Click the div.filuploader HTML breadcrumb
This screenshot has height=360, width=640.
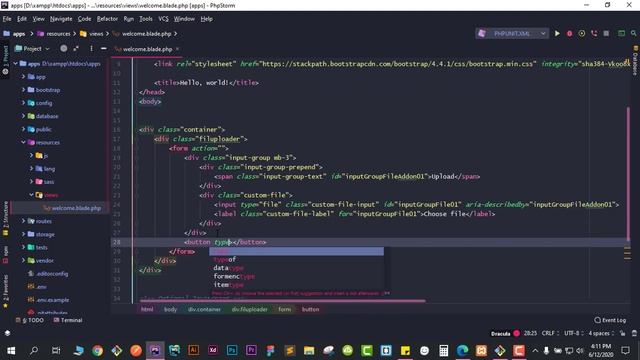[249, 309]
